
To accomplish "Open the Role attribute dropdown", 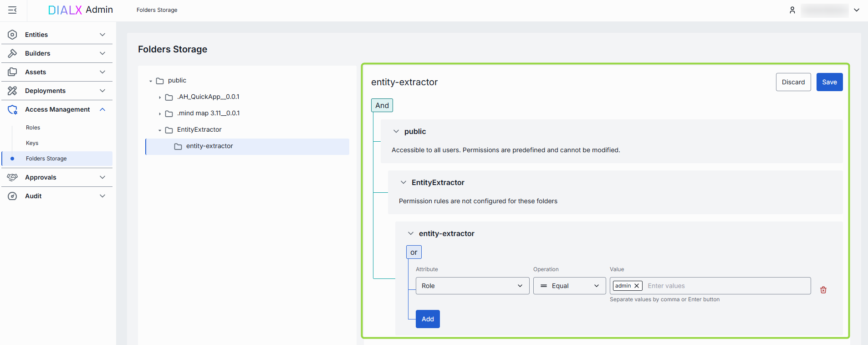I will pos(472,286).
